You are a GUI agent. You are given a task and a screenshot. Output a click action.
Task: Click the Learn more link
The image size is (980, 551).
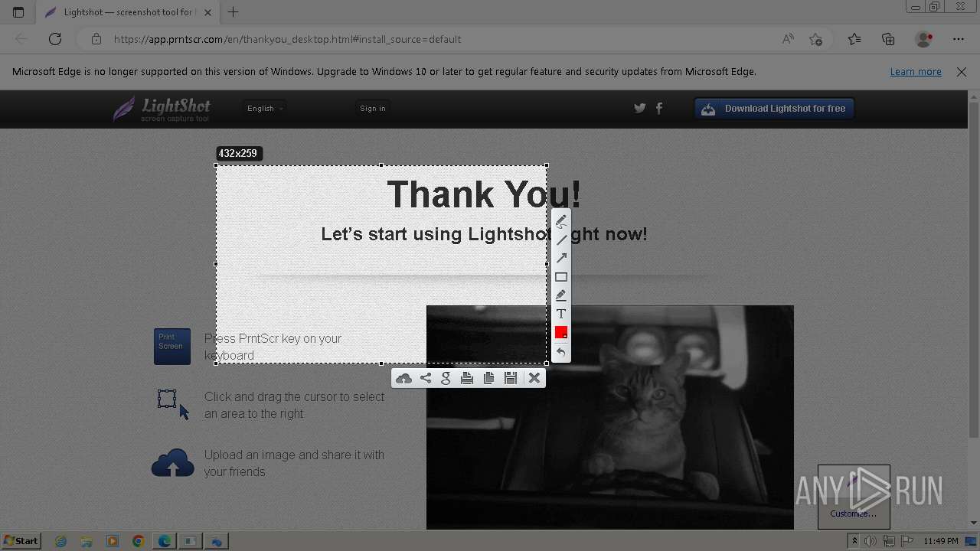tap(916, 72)
